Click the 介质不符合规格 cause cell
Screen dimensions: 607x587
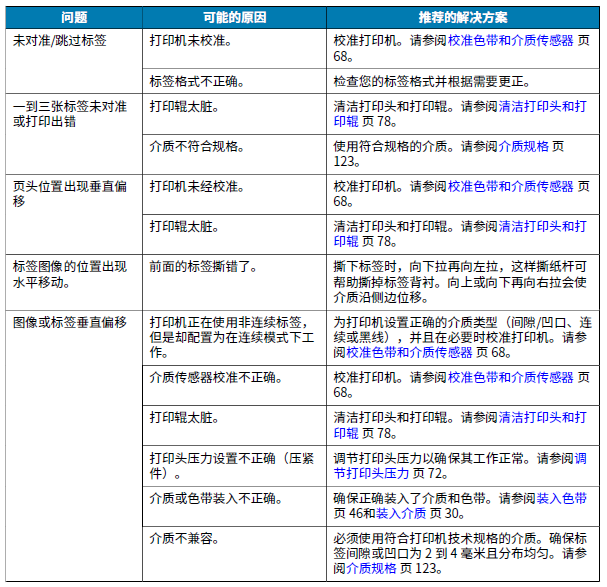click(x=234, y=154)
